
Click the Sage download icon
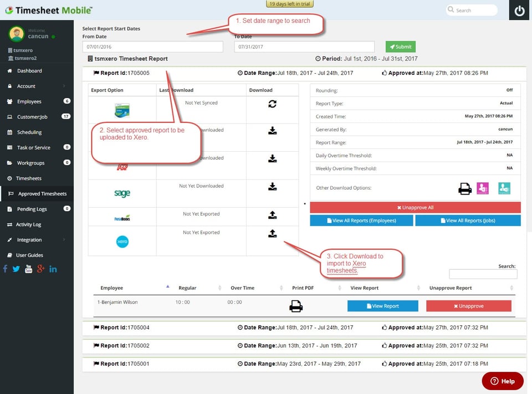coord(272,187)
